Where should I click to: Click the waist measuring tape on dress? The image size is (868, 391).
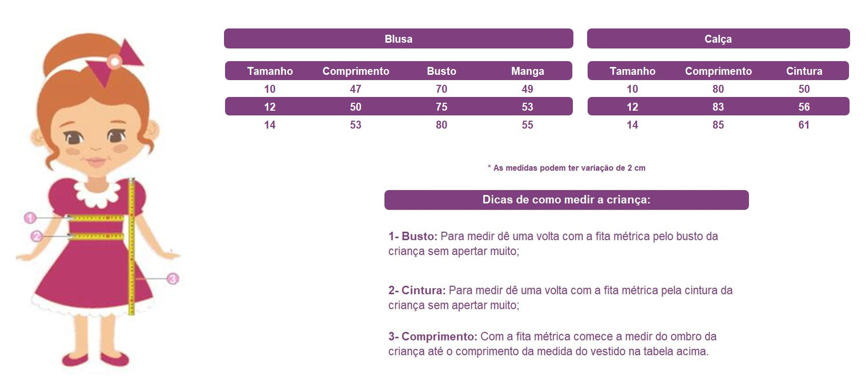(97, 236)
